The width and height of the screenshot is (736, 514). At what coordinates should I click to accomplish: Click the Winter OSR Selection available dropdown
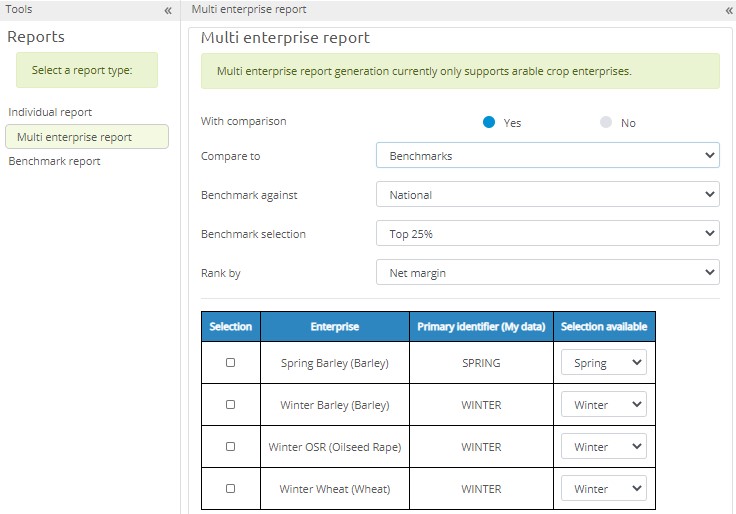tap(604, 447)
